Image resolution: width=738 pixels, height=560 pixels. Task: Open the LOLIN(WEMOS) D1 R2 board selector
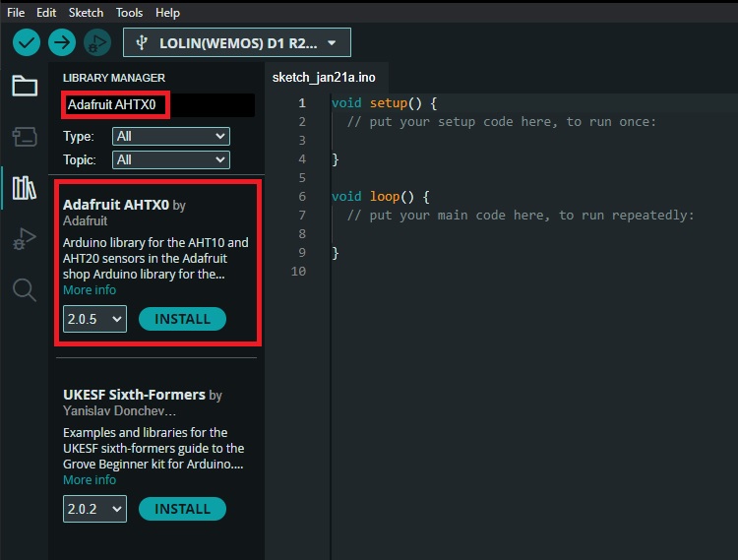[237, 43]
